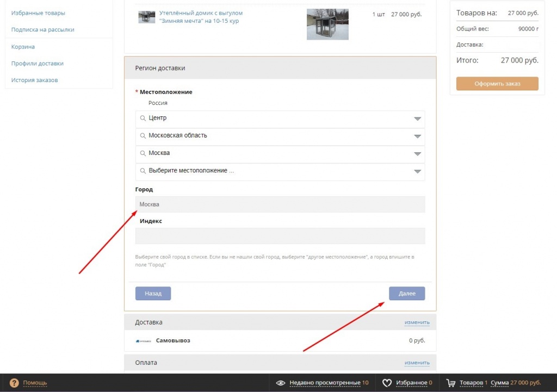
Task: Expand the Московская область dropdown arrow
Action: pos(417,136)
